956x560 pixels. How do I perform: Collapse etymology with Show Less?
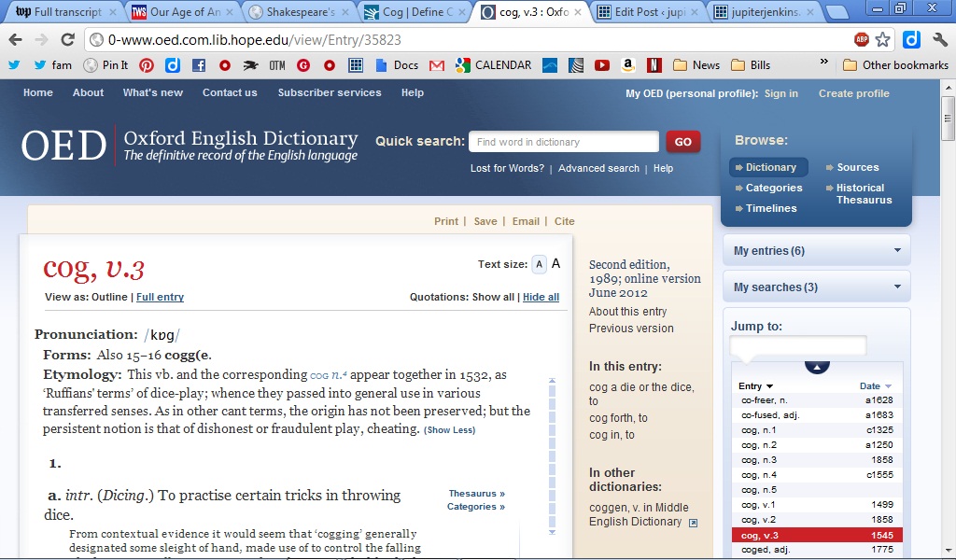pyautogui.click(x=449, y=430)
